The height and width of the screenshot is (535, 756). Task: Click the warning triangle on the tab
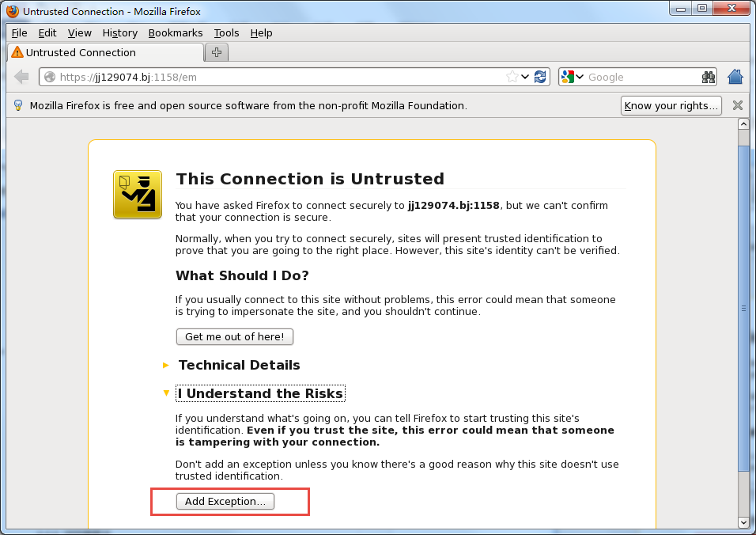[x=17, y=52]
